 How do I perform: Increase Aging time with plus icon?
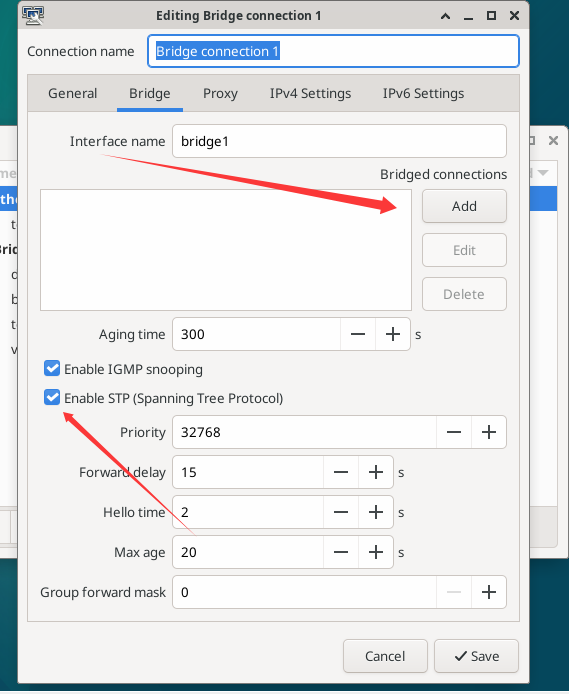click(392, 334)
